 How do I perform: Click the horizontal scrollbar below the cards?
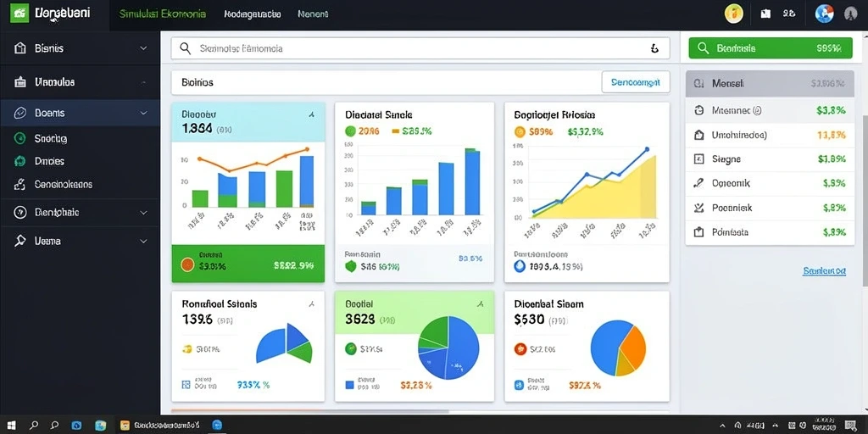tap(310, 412)
